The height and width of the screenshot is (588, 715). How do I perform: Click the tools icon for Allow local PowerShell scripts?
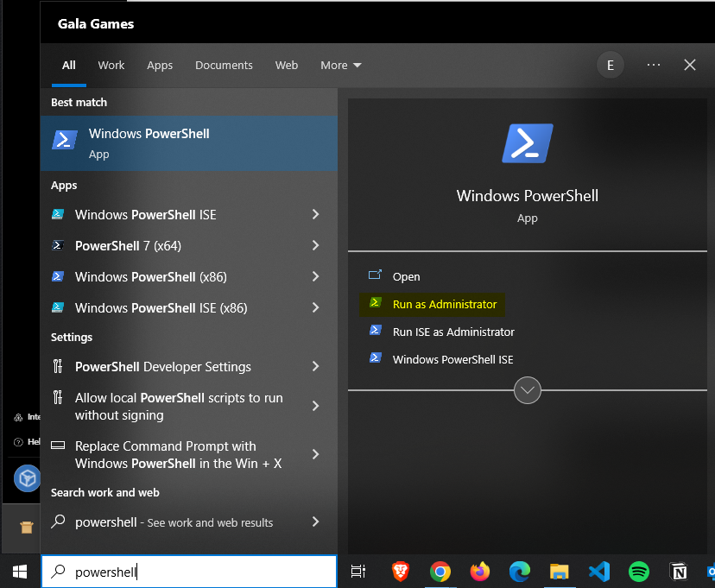(x=58, y=397)
